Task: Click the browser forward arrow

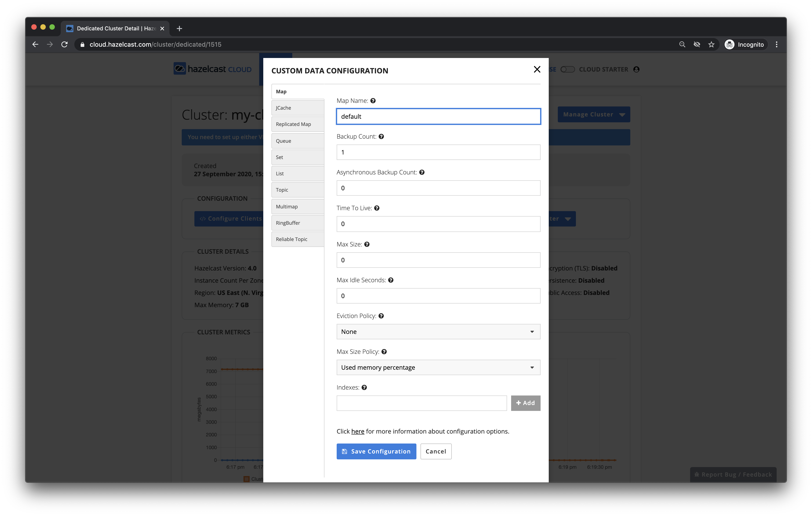Action: pyautogui.click(x=50, y=44)
